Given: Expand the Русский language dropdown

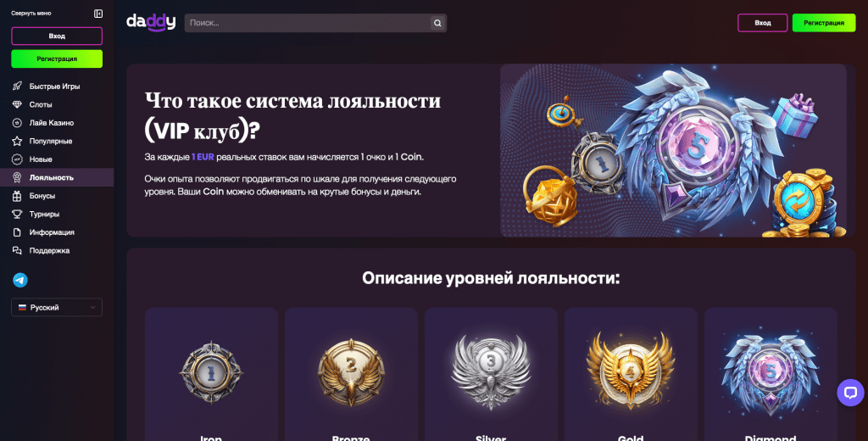Looking at the screenshot, I should click(57, 308).
